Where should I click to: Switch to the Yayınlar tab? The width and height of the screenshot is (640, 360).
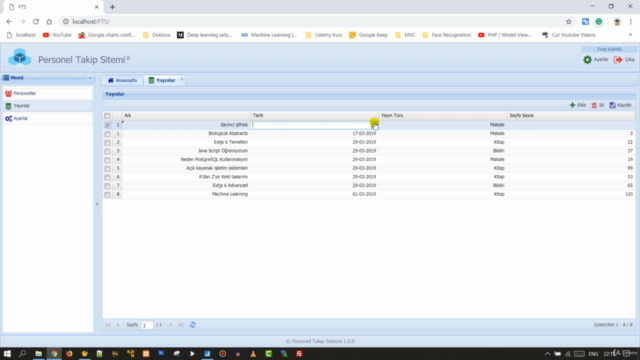tap(162, 80)
